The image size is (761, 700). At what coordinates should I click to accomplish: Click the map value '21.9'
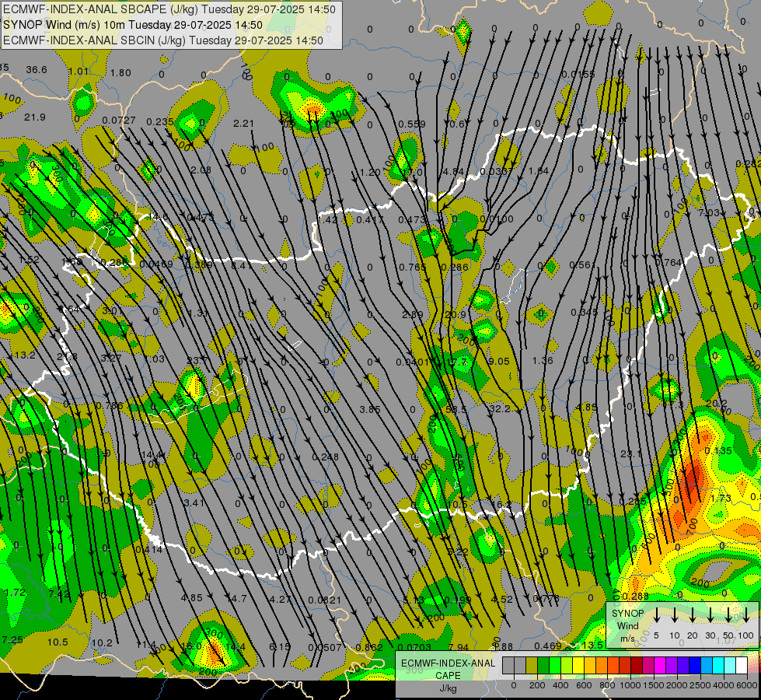click(x=35, y=117)
